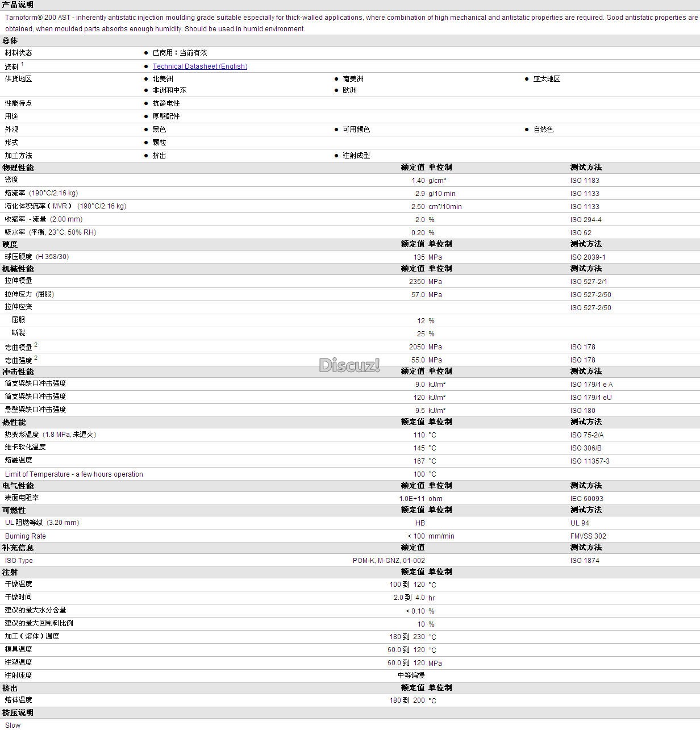
Task: Select the 厚壁配件 usage entry
Action: click(166, 116)
